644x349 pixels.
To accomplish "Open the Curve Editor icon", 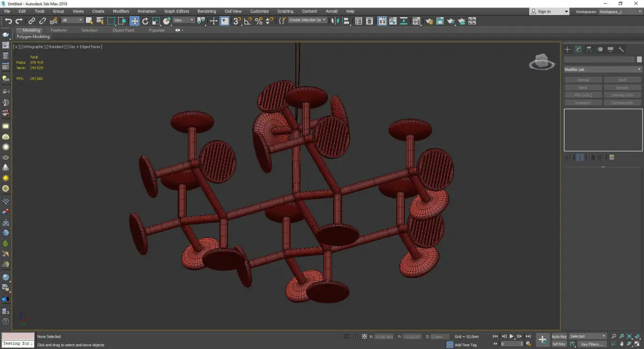I will pyautogui.click(x=392, y=21).
